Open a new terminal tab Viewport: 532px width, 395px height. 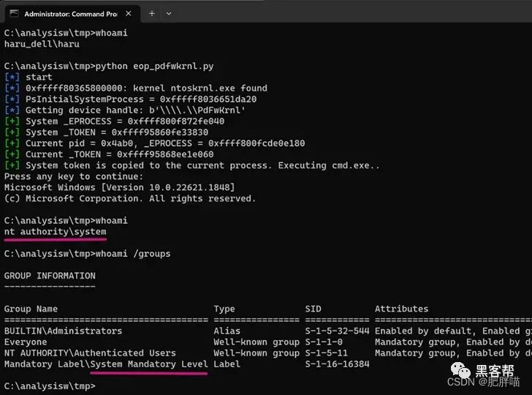coord(152,14)
